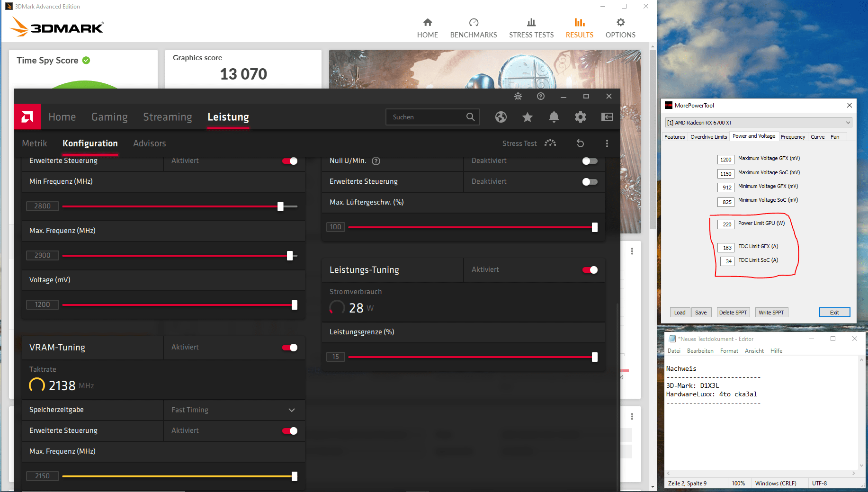
Task: Open Editor Format menu
Action: point(729,351)
